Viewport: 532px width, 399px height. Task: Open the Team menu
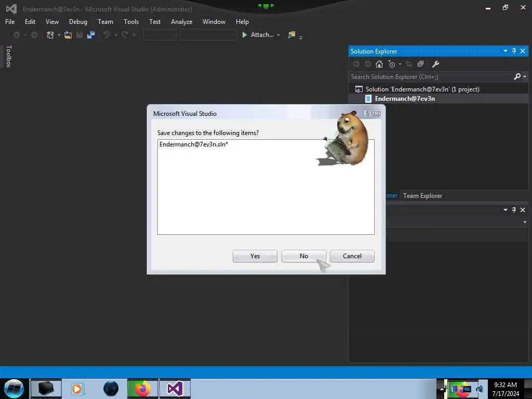(x=105, y=22)
